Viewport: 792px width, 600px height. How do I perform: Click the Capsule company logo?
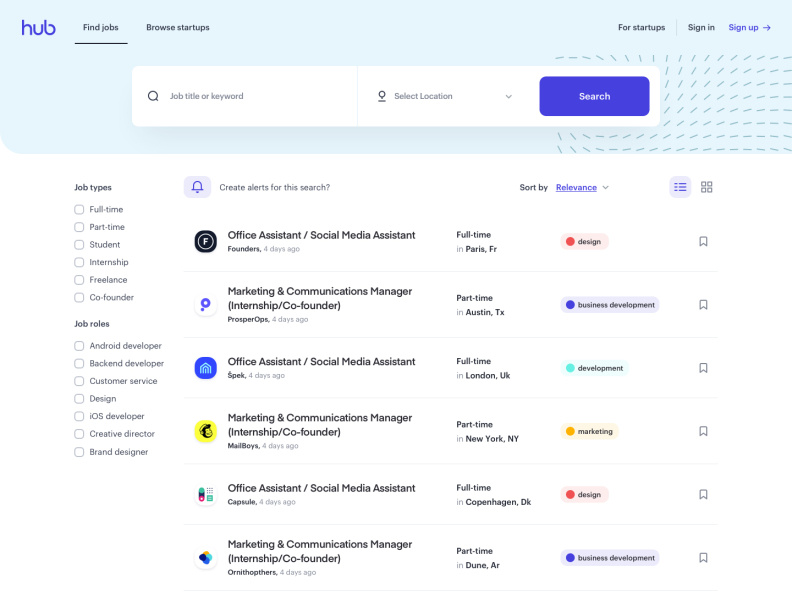click(x=206, y=494)
